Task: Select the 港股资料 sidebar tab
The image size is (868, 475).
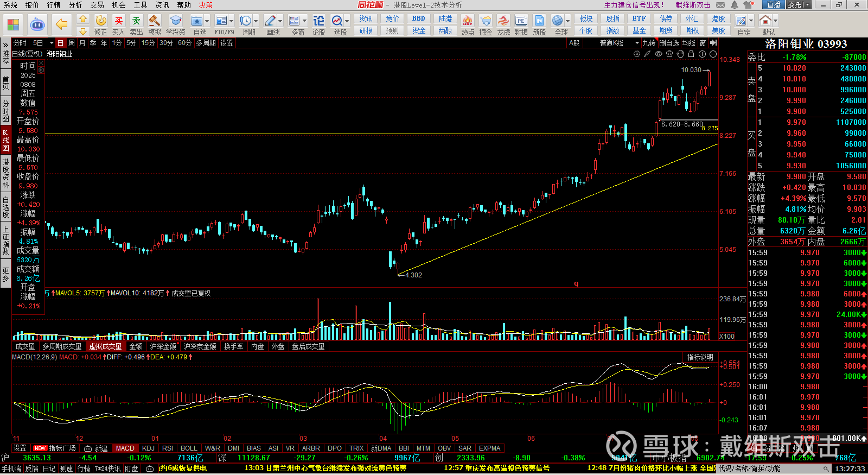Action: point(5,174)
